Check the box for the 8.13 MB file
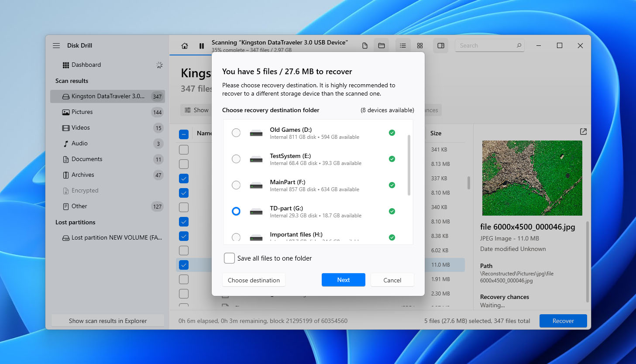636x364 pixels. coord(184,164)
